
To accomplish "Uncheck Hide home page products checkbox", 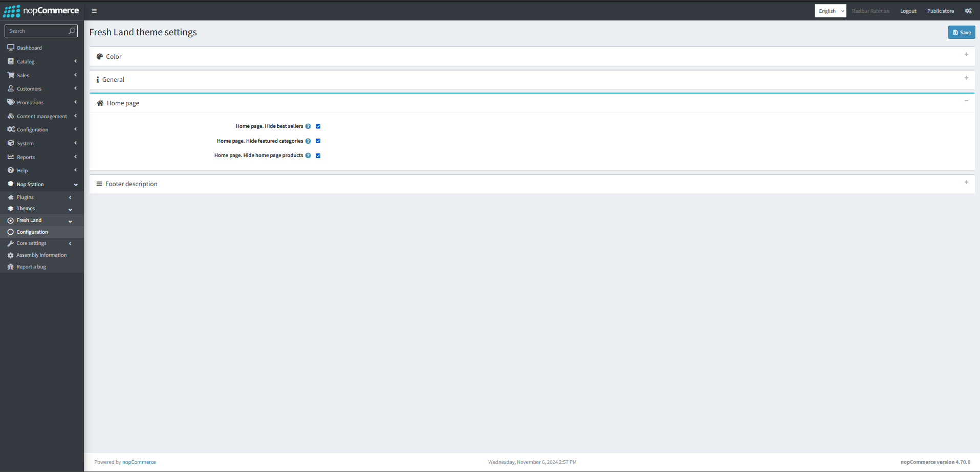I will (318, 155).
